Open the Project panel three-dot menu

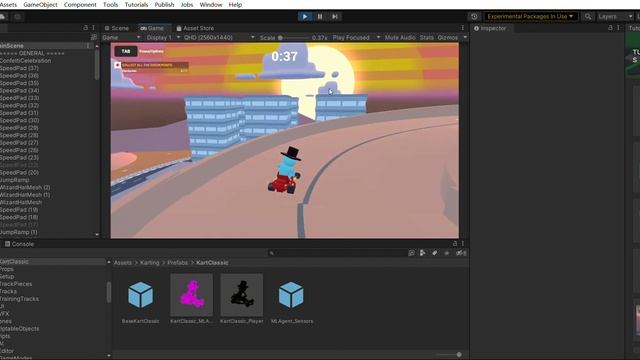point(462,244)
